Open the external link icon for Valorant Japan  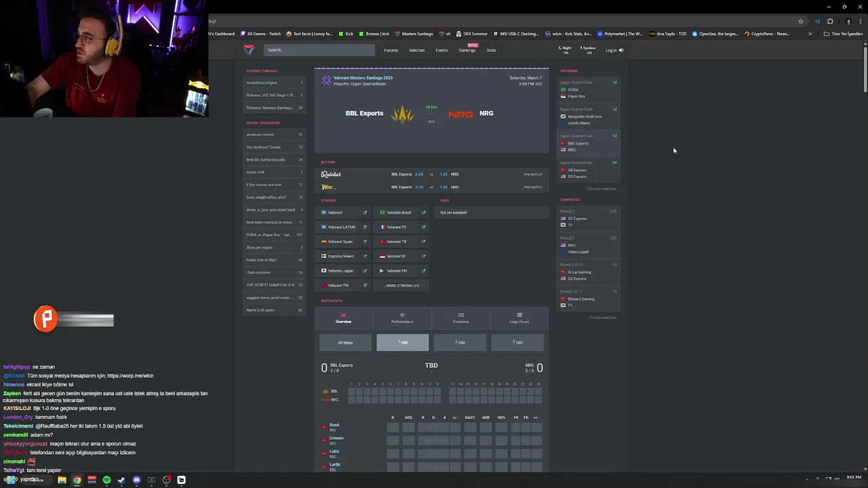(365, 270)
